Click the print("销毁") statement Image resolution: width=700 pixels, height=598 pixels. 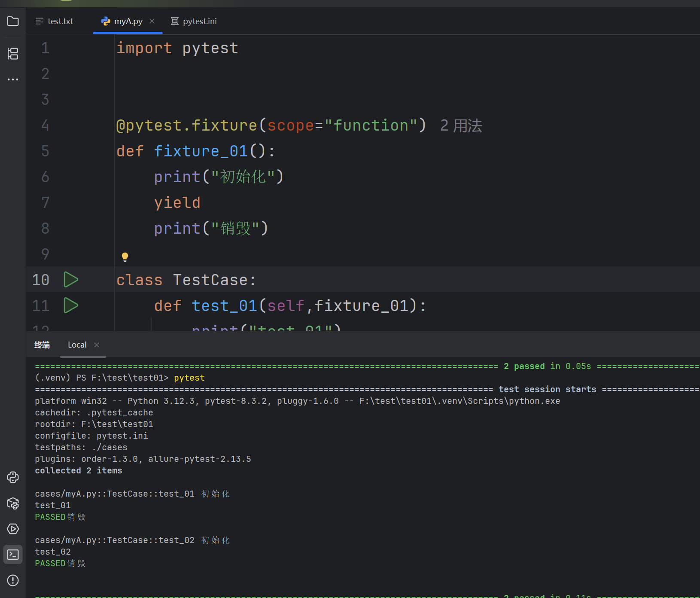(x=211, y=229)
